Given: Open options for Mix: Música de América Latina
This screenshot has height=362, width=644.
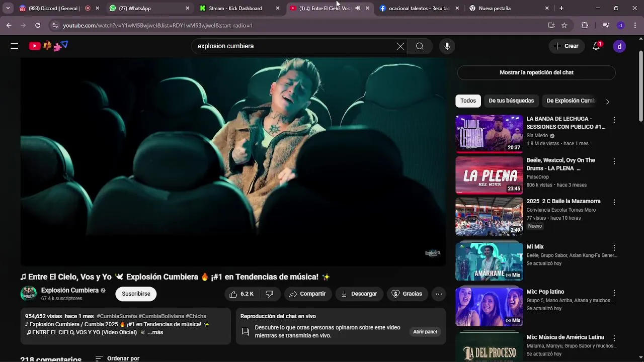Looking at the screenshot, I should coord(614,338).
